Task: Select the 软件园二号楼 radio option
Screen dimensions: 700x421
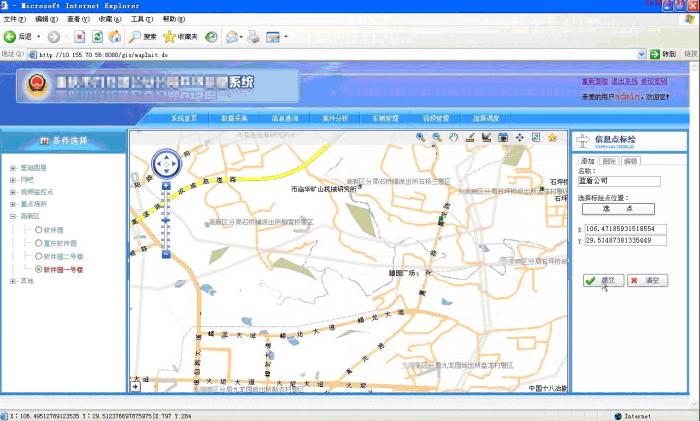Action: 39,256
